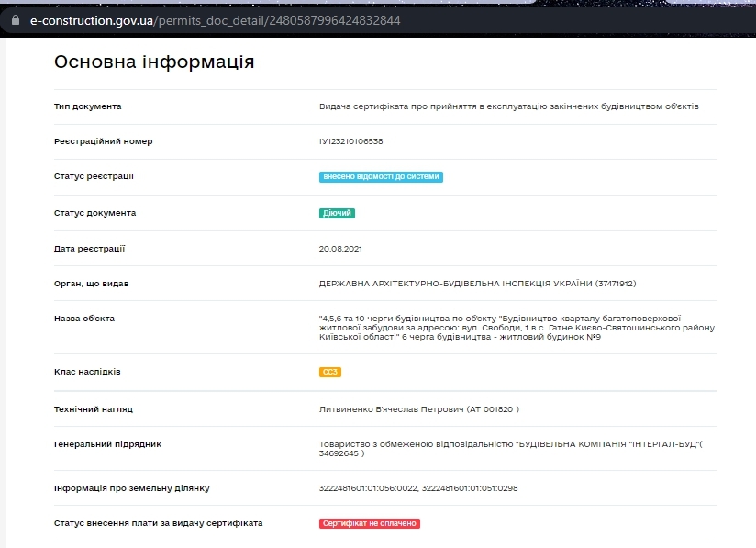Click the 'Клас наслідків' label

tap(87, 372)
